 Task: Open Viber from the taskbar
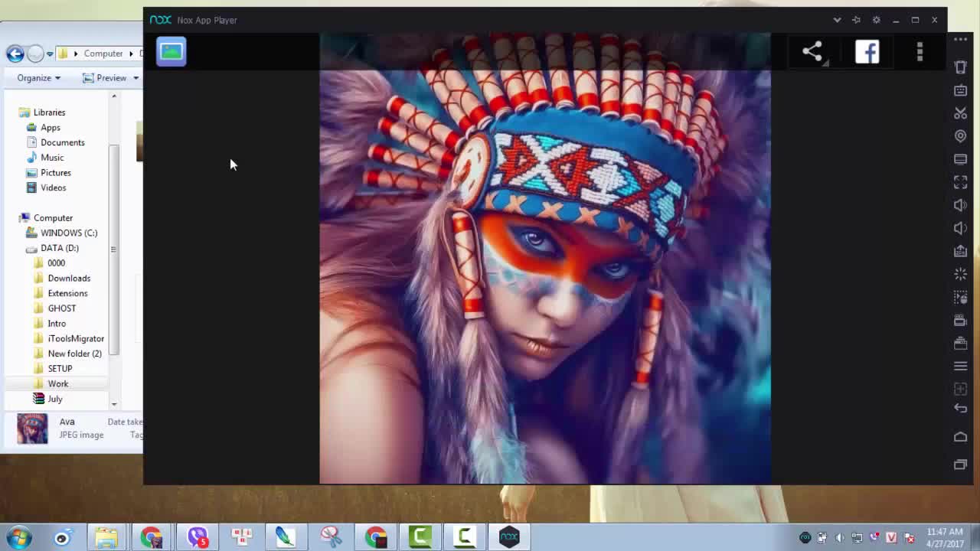[x=198, y=537]
